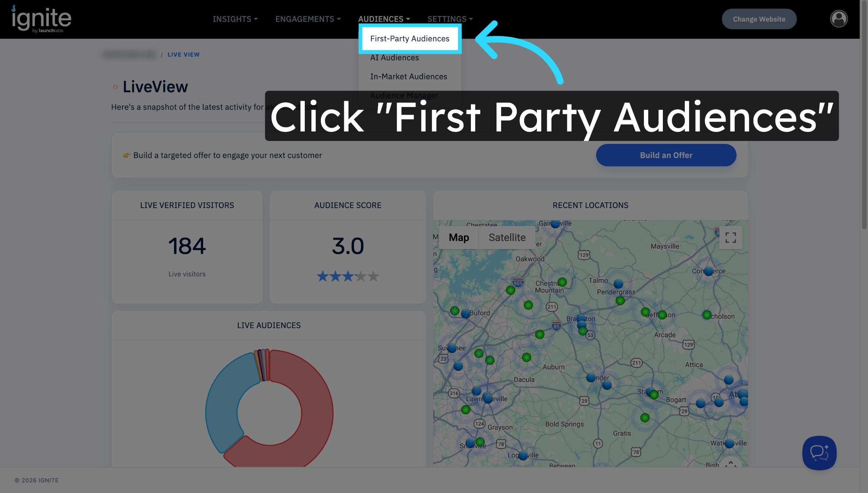868x493 pixels.
Task: Switch the map to Satellite view
Action: point(507,238)
